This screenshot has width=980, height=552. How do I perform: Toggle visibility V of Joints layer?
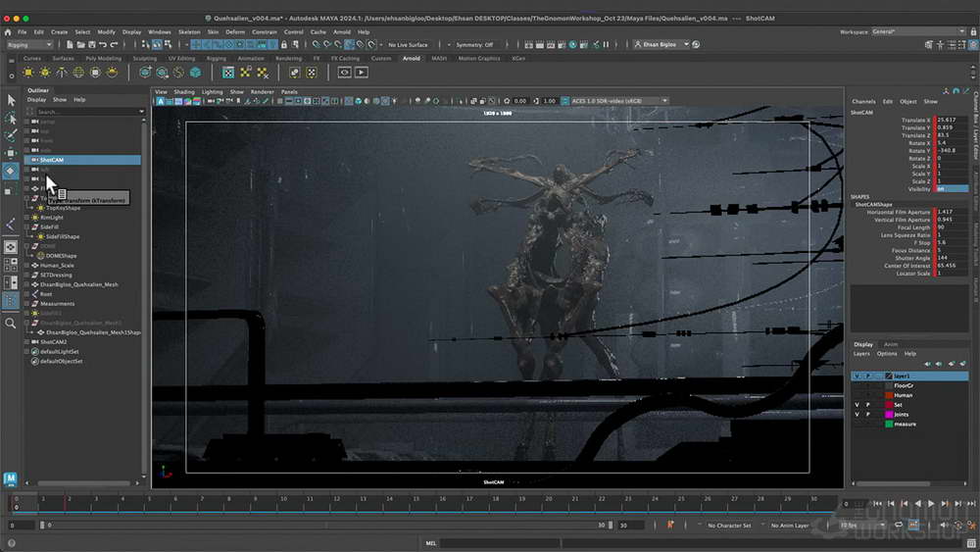point(857,415)
